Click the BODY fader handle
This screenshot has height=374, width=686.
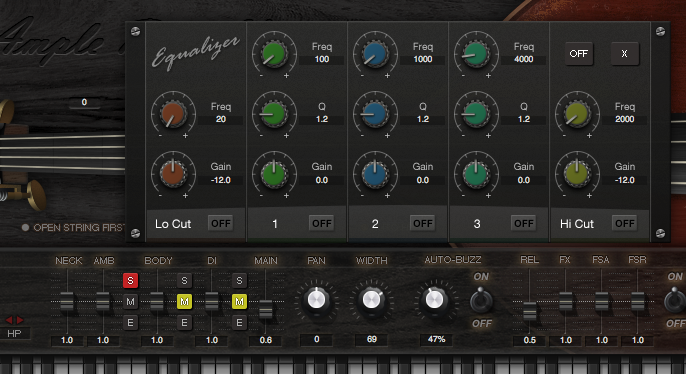tap(157, 301)
